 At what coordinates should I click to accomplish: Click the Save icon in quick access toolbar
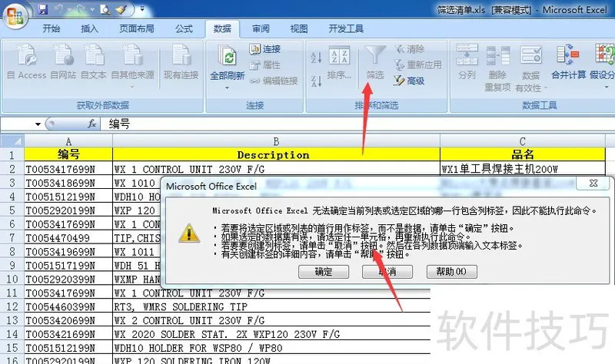click(43, 9)
